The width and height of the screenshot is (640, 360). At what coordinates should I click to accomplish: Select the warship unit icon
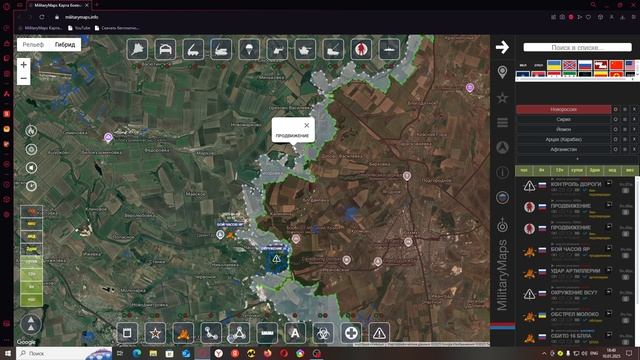click(x=389, y=49)
